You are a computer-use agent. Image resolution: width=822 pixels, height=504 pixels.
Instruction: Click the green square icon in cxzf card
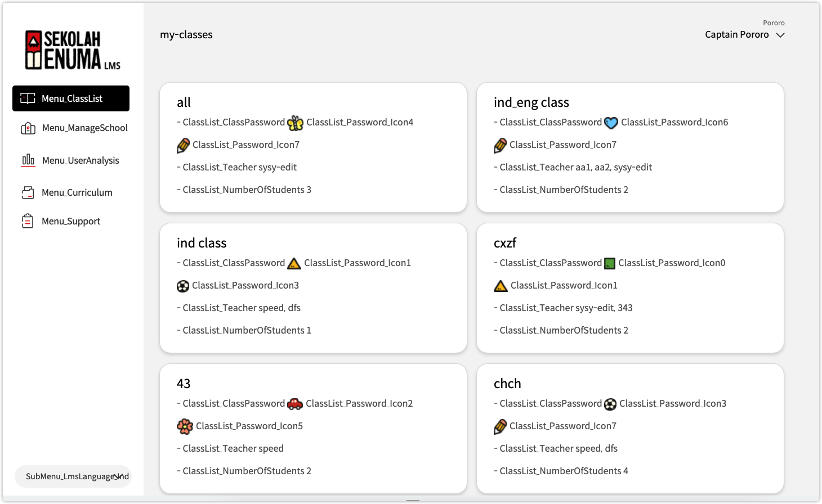click(x=610, y=263)
